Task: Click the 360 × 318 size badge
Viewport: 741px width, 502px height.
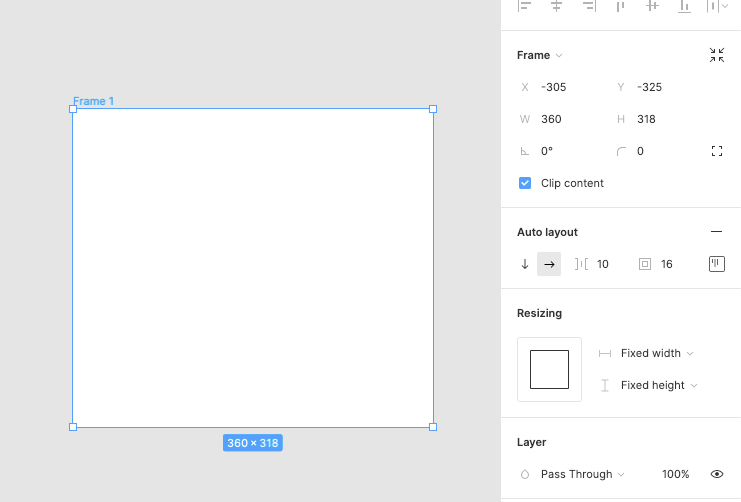Action: click(x=253, y=443)
